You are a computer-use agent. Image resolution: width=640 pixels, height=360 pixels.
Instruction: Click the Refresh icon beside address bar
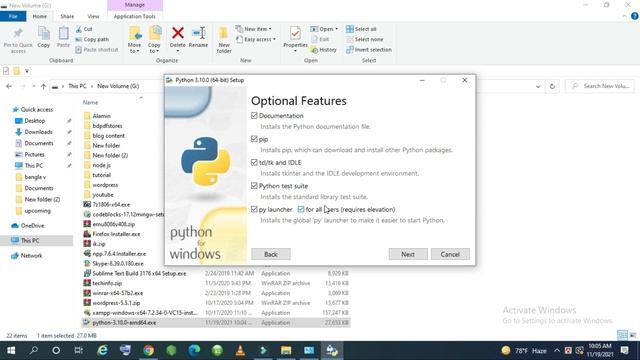552,86
